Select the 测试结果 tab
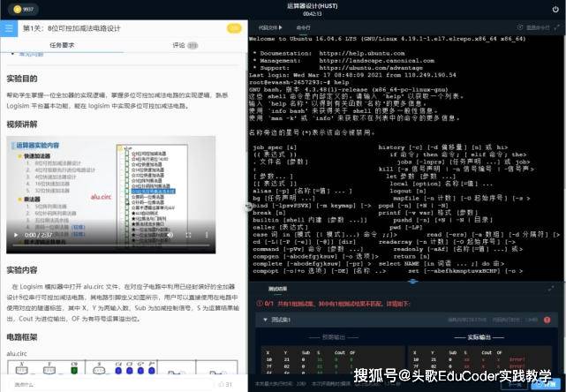The image size is (566, 392). coord(277,289)
